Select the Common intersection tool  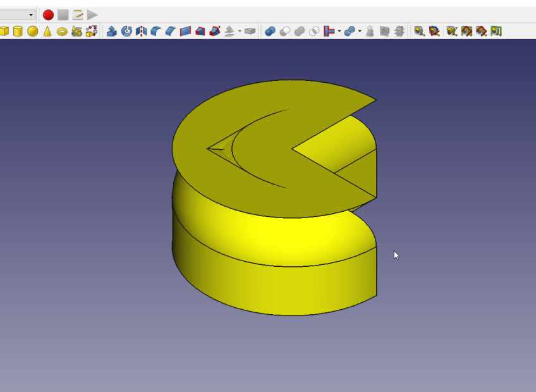pos(314,32)
